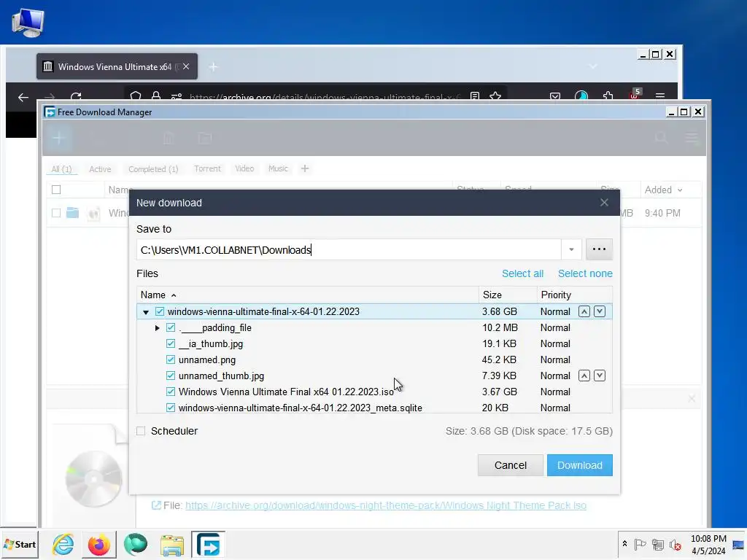Open Firefox from the taskbar
The height and width of the screenshot is (560, 747).
(99, 544)
